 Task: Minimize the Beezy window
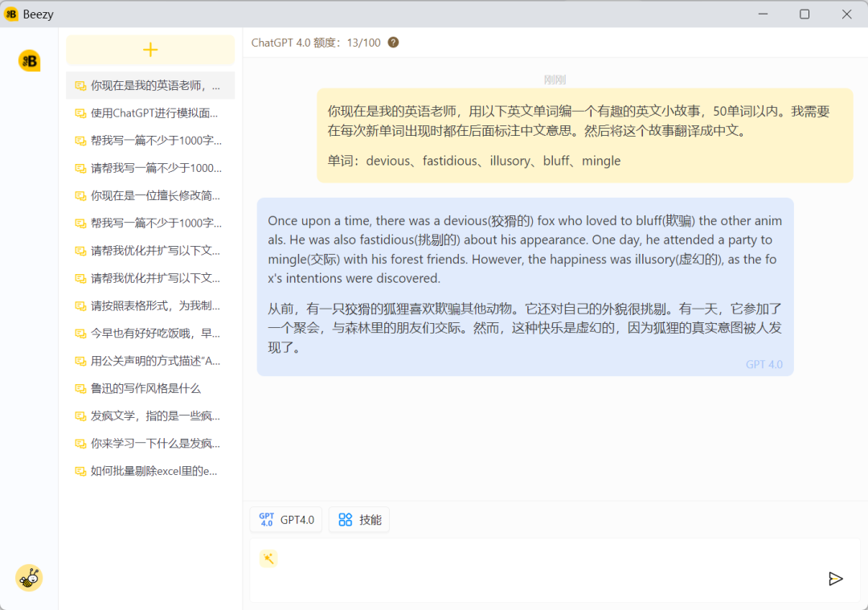click(763, 14)
